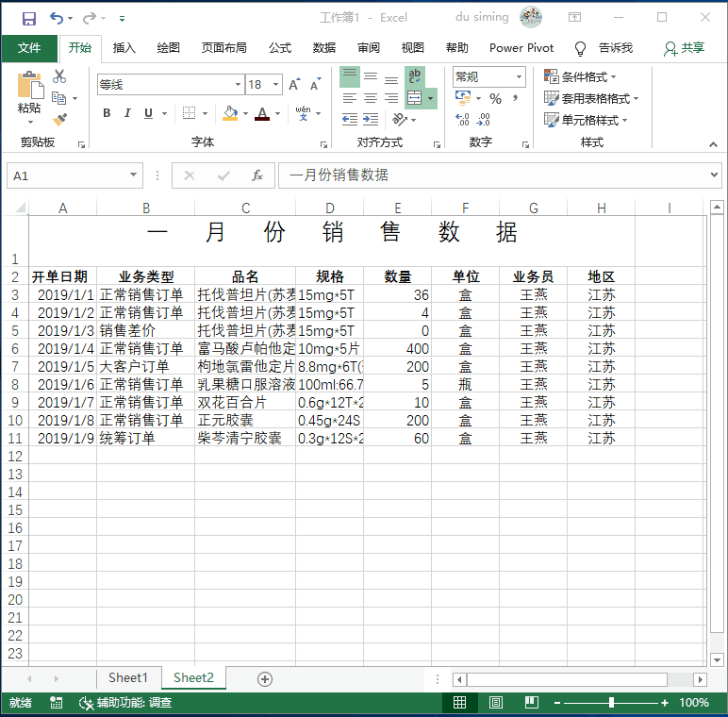Toggle underline formatting
Screen dimensions: 728x717
point(148,113)
